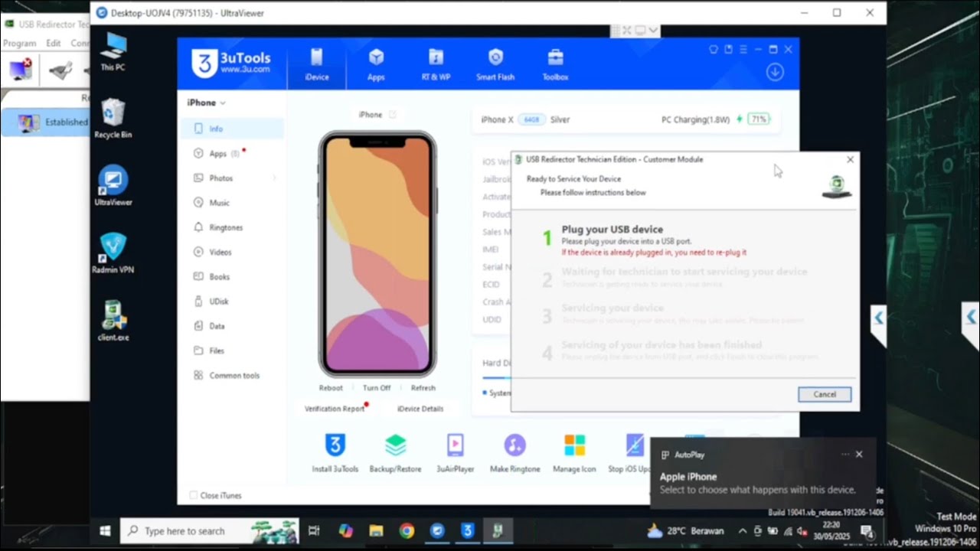This screenshot has height=551, width=980.
Task: Close the USB Redirector Customer Module dialog
Action: click(x=850, y=160)
